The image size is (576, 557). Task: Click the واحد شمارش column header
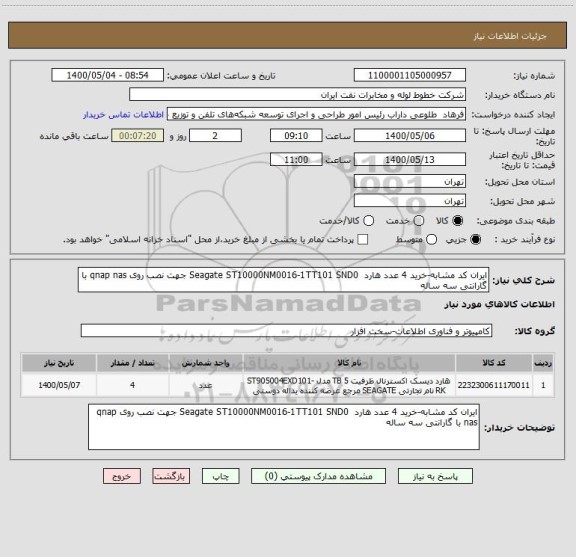coord(206,363)
